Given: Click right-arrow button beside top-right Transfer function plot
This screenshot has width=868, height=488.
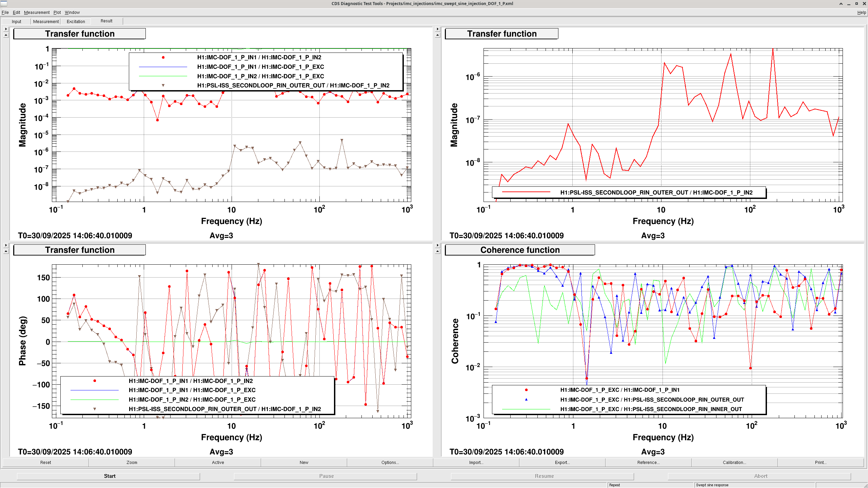Looking at the screenshot, I should (x=437, y=29).
